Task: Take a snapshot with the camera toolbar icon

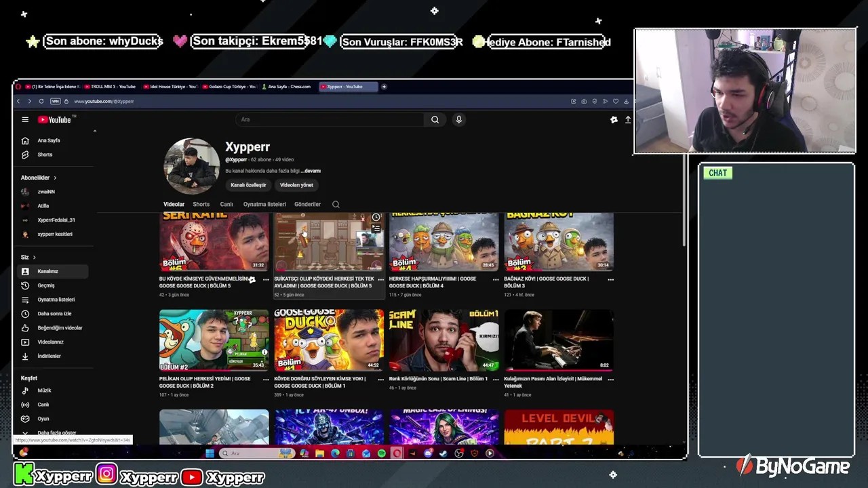Action: point(584,101)
